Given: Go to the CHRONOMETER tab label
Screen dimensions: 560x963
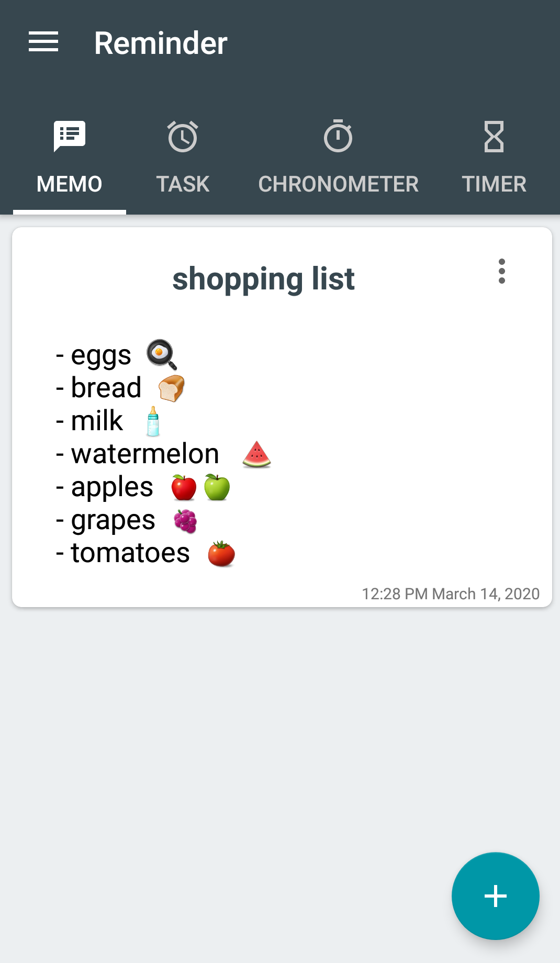Looking at the screenshot, I should point(339,184).
